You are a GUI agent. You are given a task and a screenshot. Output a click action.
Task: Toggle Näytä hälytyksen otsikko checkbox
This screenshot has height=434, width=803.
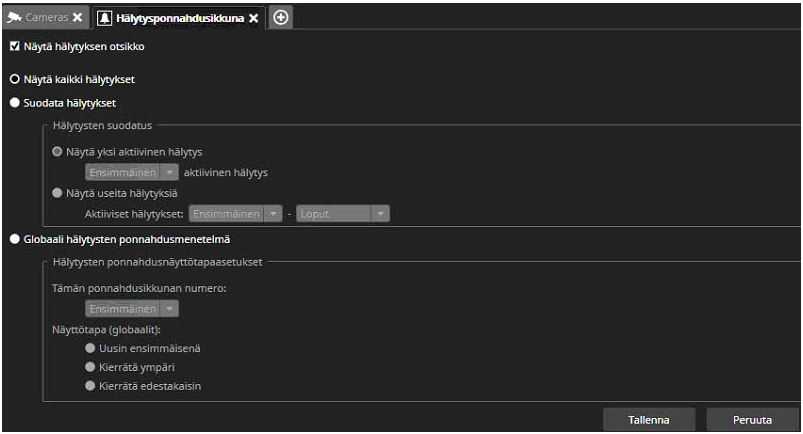[14, 47]
